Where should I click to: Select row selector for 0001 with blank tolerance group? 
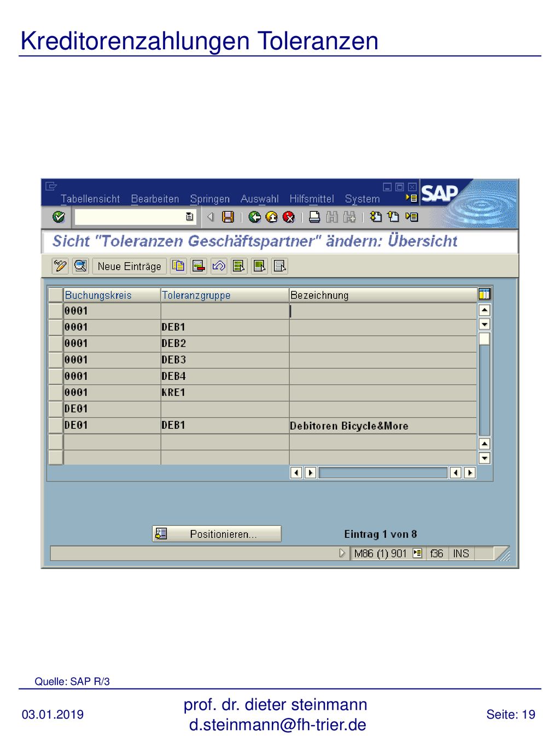click(56, 311)
